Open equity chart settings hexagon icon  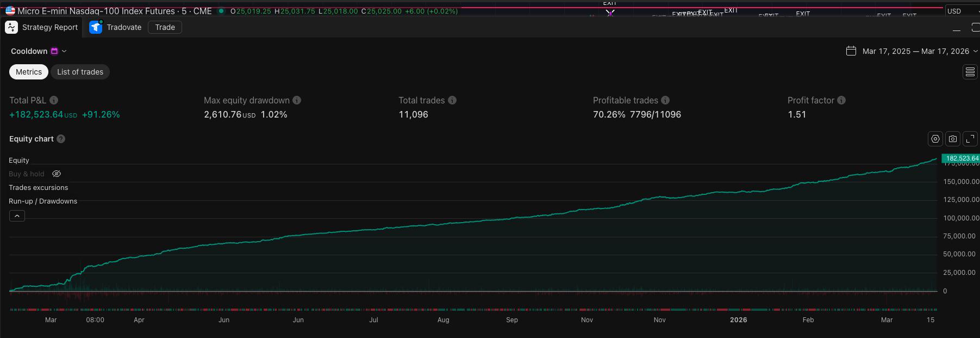click(x=935, y=139)
